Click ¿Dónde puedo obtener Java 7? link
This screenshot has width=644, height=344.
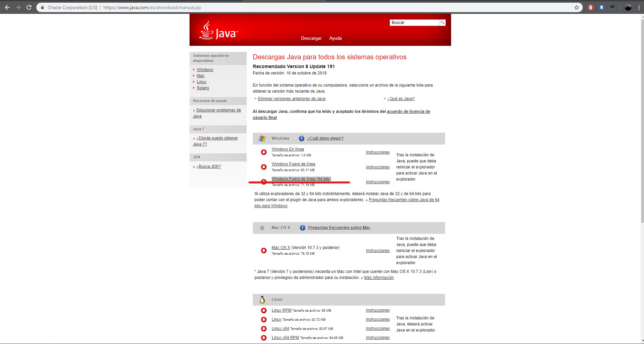pos(215,141)
